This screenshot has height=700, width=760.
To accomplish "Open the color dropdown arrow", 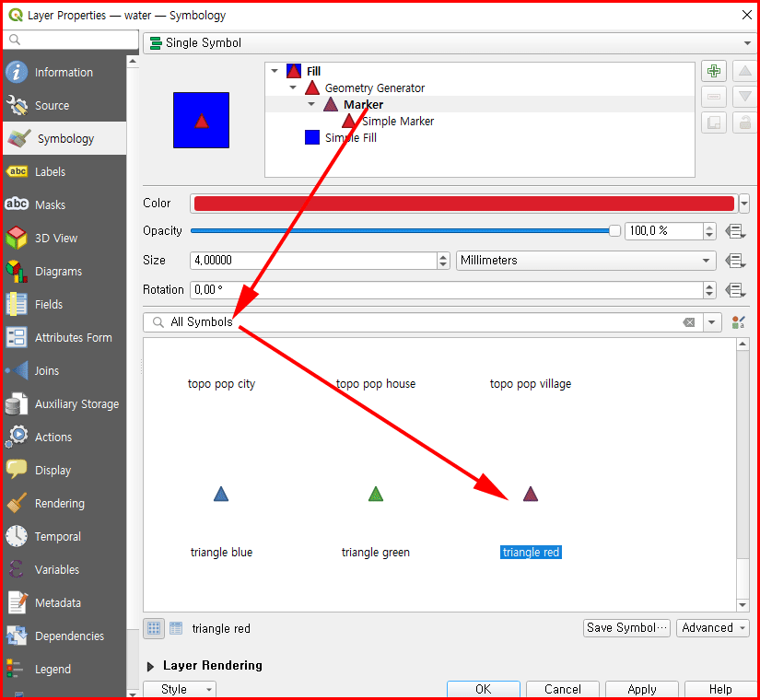I will (x=744, y=204).
